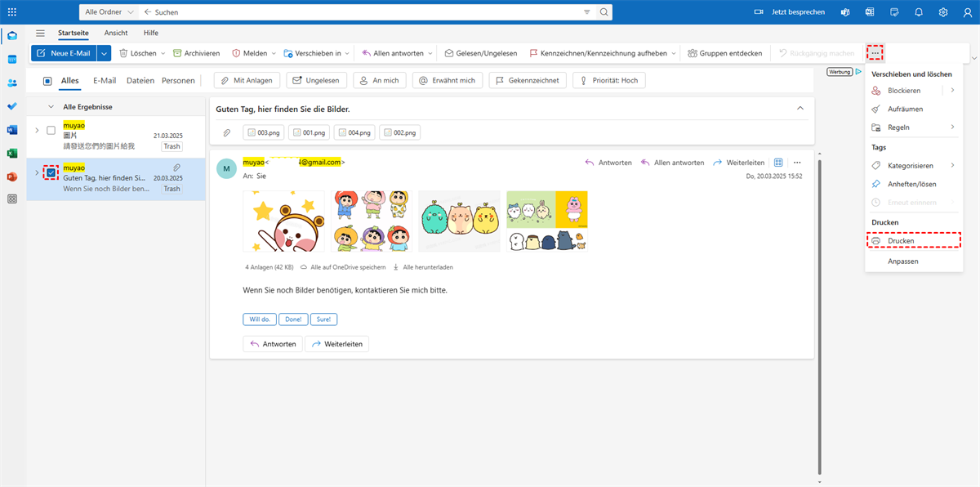Open the My Day calendar-check icon

coord(895,12)
